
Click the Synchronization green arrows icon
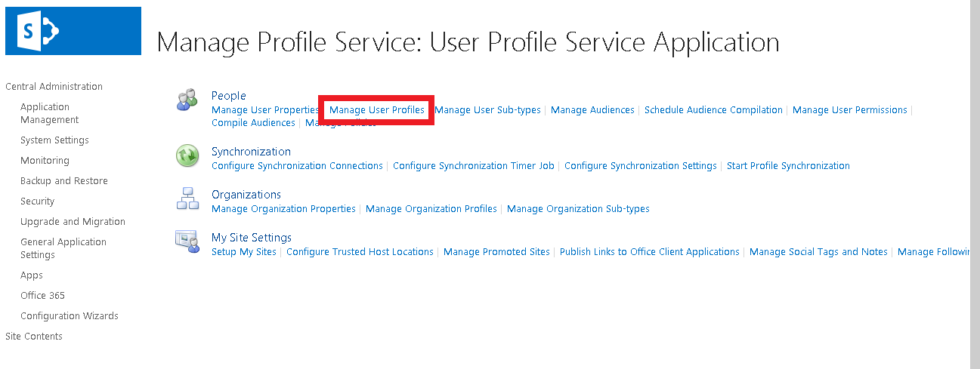click(187, 156)
